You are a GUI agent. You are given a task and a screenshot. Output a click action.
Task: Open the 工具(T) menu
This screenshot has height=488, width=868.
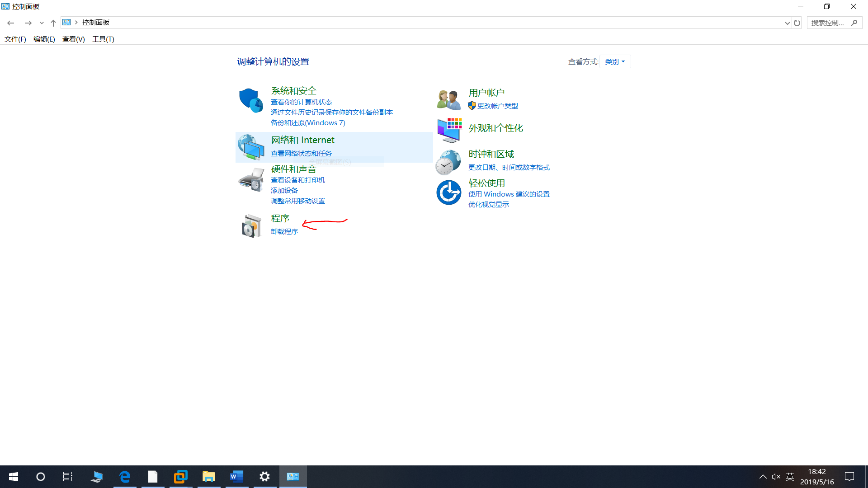click(103, 39)
